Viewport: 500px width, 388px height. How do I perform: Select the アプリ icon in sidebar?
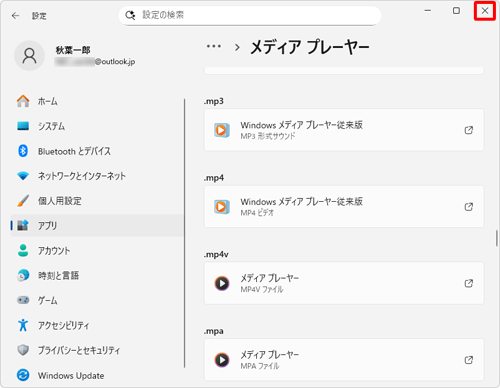(23, 226)
